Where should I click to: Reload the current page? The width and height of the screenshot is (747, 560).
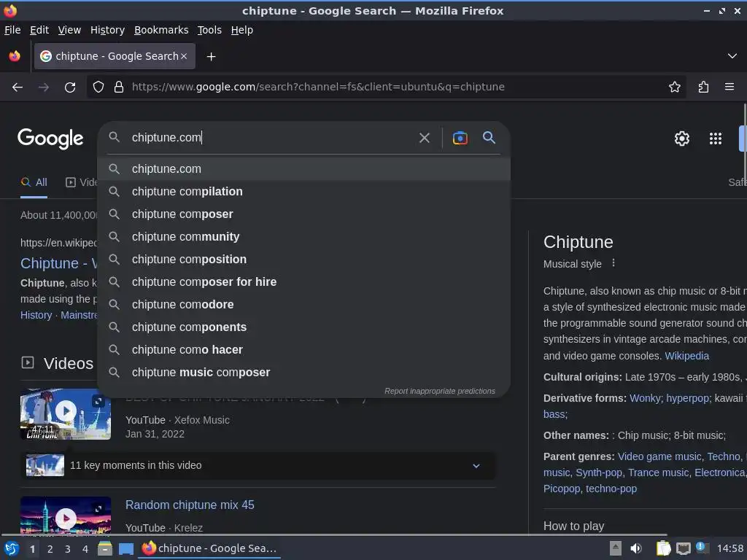70,87
